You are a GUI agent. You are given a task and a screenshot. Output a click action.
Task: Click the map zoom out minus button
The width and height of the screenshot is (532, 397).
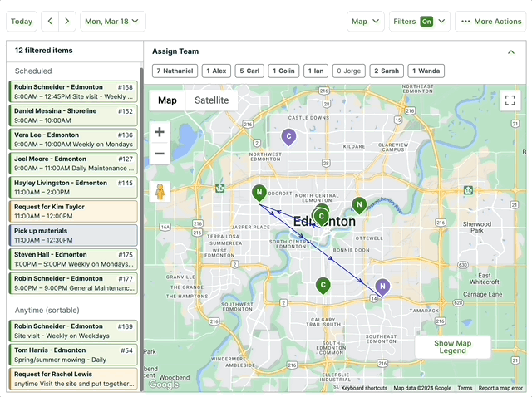(160, 154)
